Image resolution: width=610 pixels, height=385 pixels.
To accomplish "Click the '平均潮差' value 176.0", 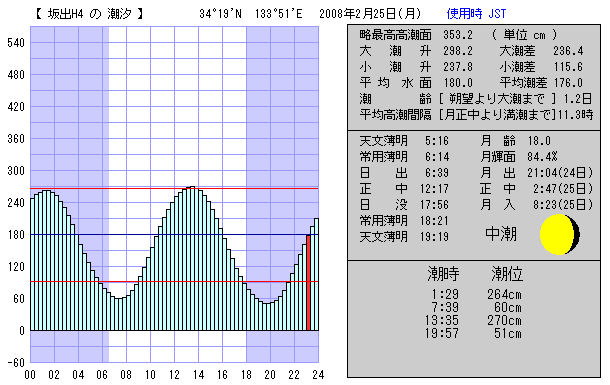I will tap(568, 83).
